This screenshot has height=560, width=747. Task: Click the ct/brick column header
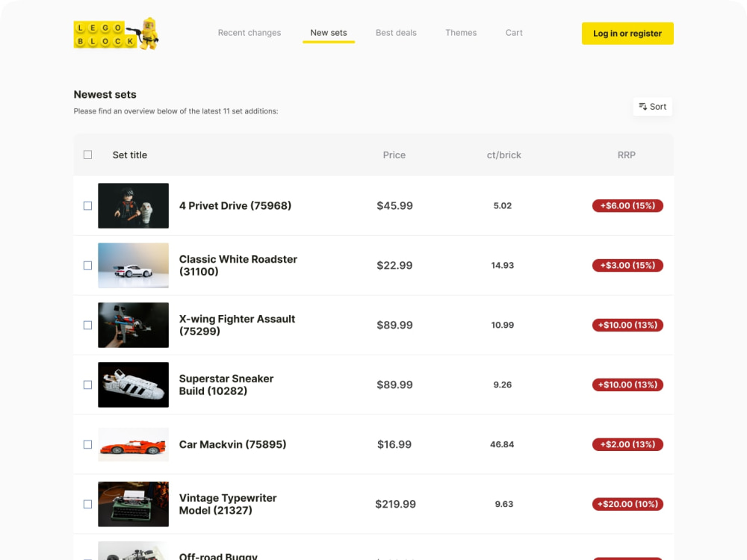(x=504, y=155)
